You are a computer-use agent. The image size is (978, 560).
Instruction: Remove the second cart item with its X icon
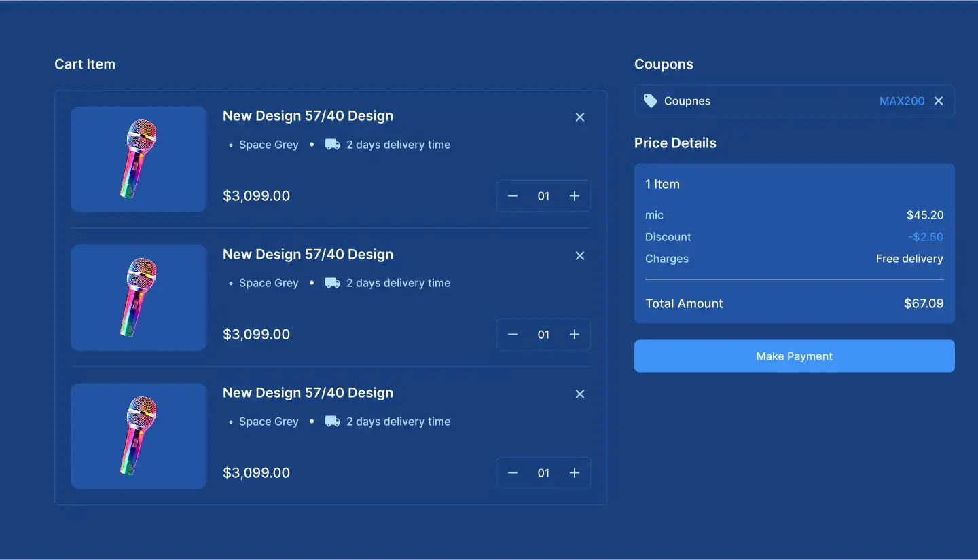click(x=580, y=256)
